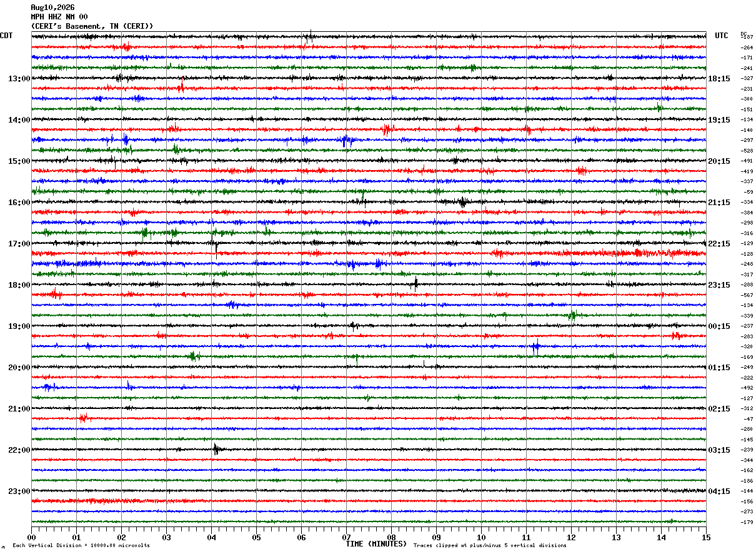The width and height of the screenshot is (756, 554).
Task: Click the '18:15' UTC time label
Action: [719, 79]
